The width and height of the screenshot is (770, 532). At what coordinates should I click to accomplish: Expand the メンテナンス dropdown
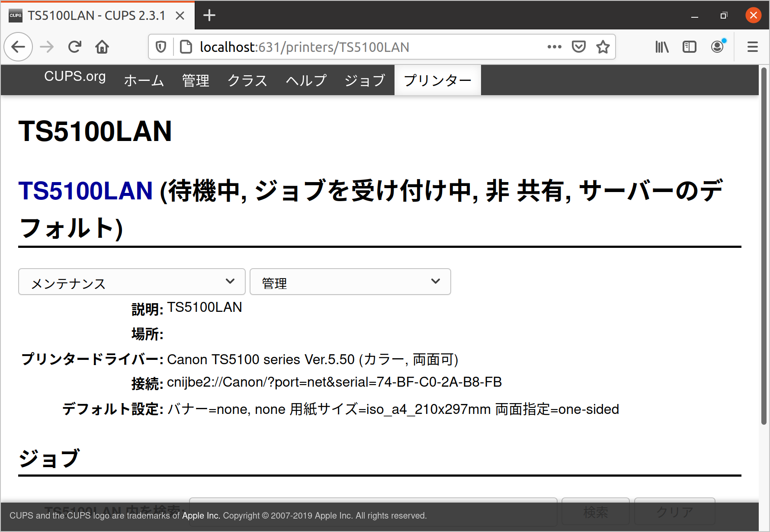132,282
